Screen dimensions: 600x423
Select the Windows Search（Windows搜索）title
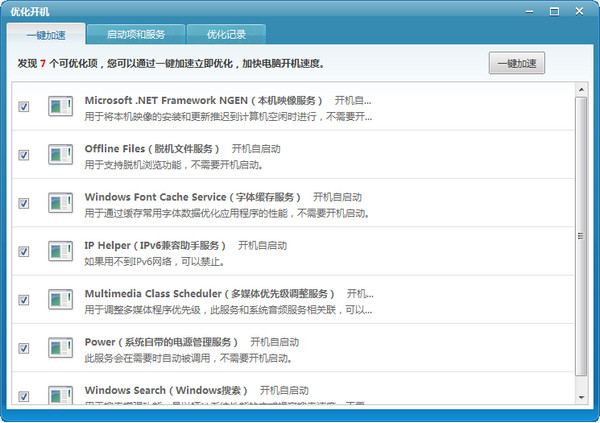166,390
